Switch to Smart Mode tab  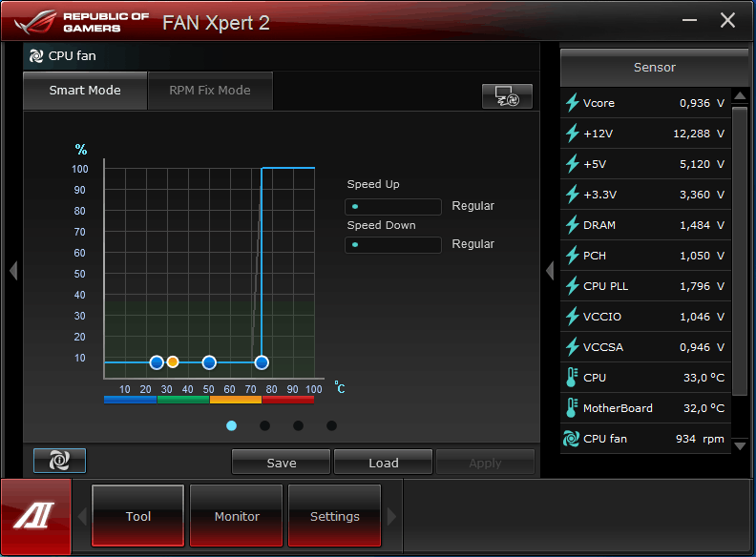point(85,91)
